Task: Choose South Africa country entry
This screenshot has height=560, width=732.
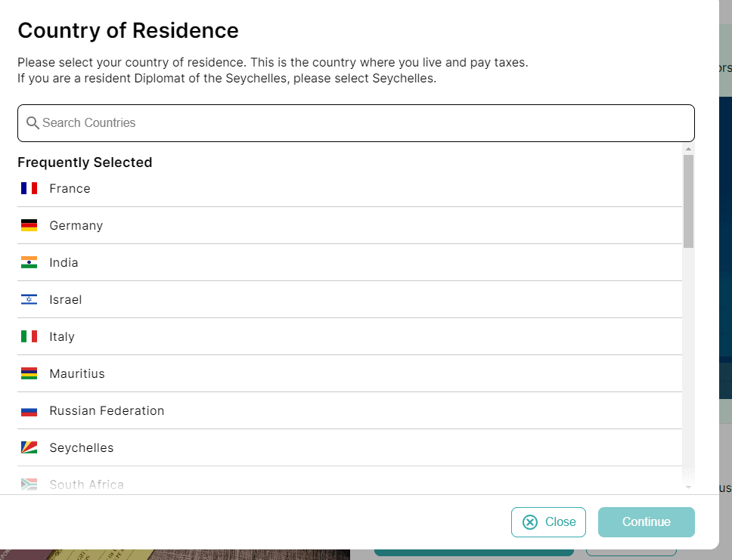Action: click(349, 481)
